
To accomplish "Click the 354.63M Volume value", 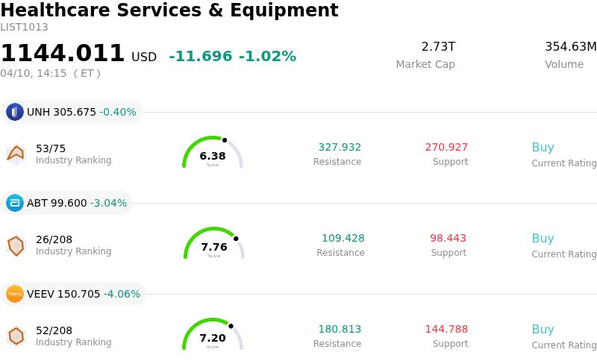I will [x=570, y=47].
